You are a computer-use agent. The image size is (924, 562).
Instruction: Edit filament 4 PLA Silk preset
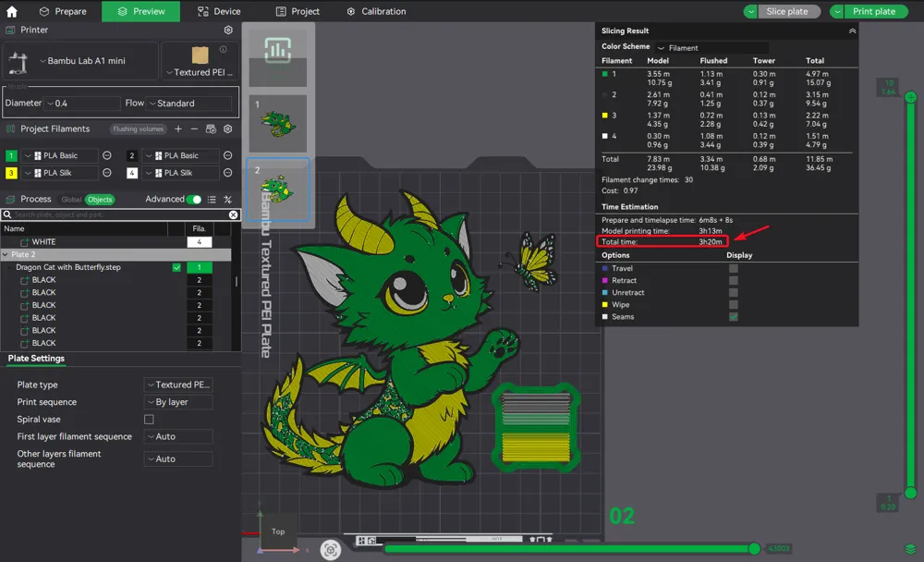click(x=227, y=173)
